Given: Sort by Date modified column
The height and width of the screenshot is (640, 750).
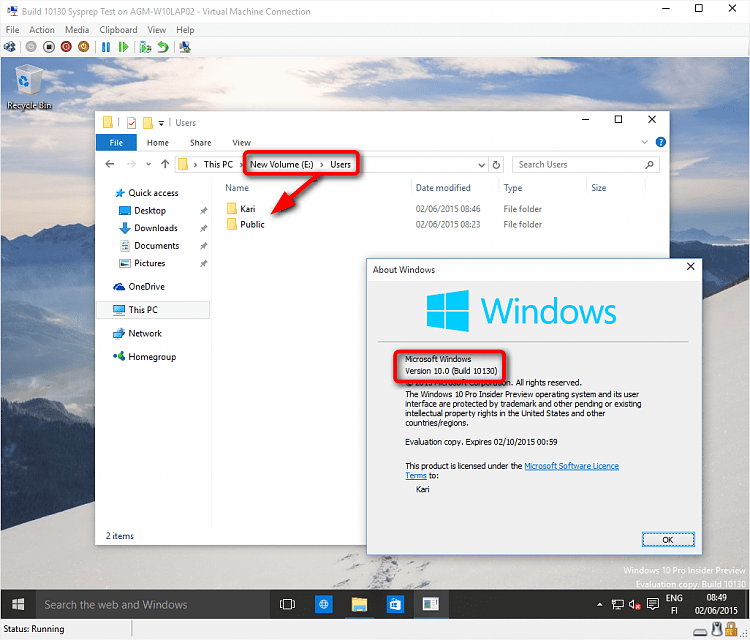Looking at the screenshot, I should (443, 188).
